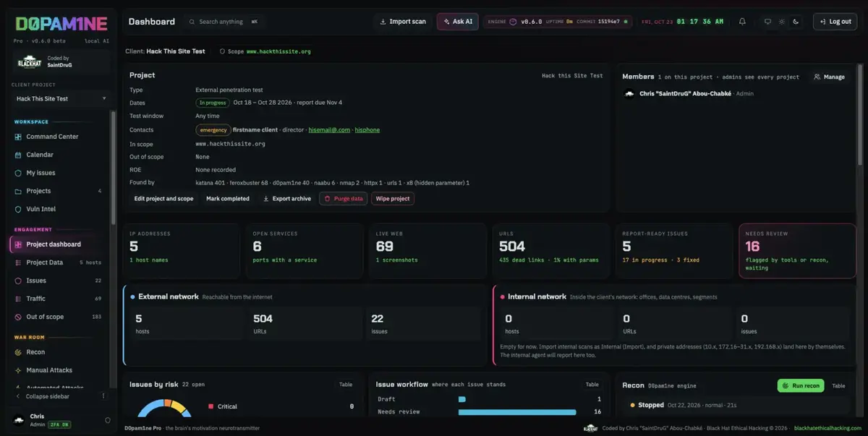868x436 pixels.
Task: Open the Needs Review card
Action: (797, 250)
